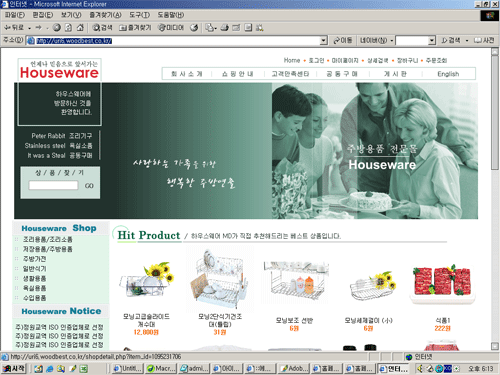
Task: Click the Print icon in toolbar
Action: pyautogui.click(x=225, y=28)
